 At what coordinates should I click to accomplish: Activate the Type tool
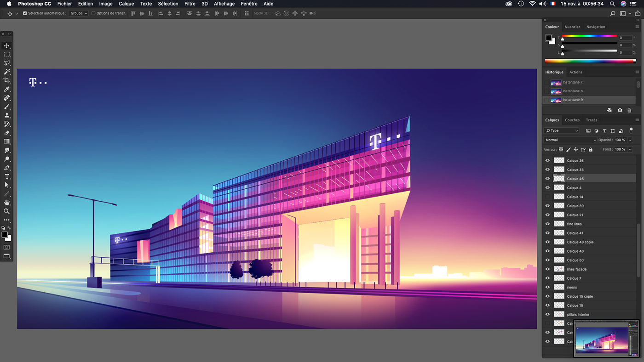pyautogui.click(x=7, y=176)
